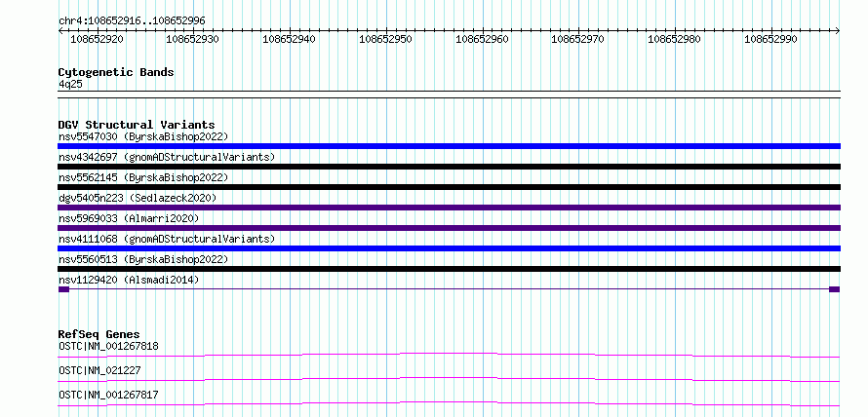Open the dgv5405n223 (Sedlazeck2020) label

138,198
